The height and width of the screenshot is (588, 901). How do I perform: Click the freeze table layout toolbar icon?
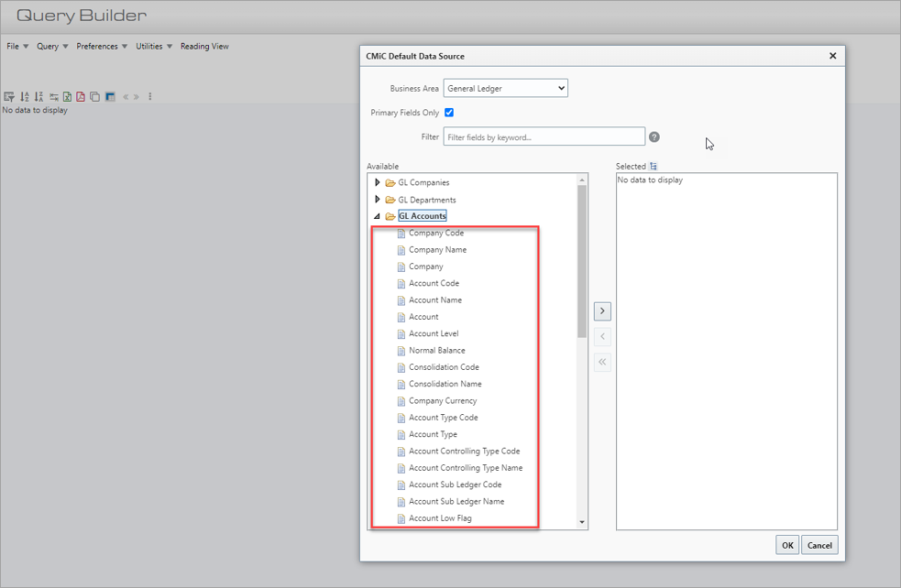coord(110,97)
